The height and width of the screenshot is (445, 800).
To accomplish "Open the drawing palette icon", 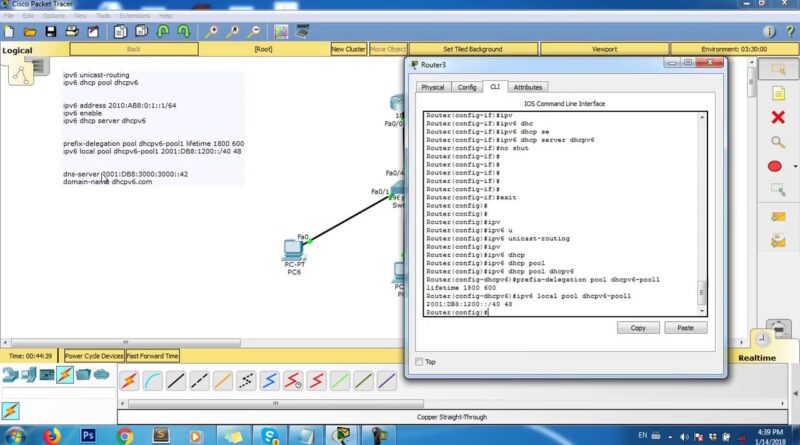I will pos(281,32).
